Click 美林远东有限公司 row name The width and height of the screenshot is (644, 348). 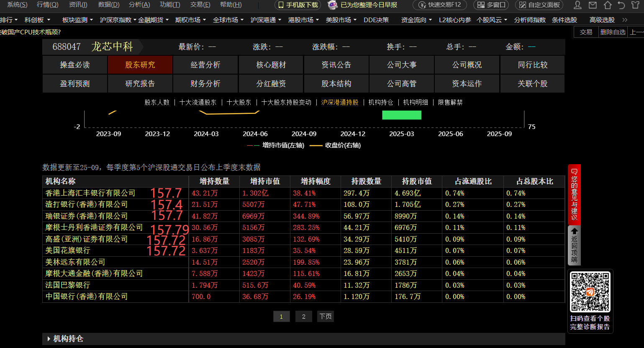click(x=75, y=262)
